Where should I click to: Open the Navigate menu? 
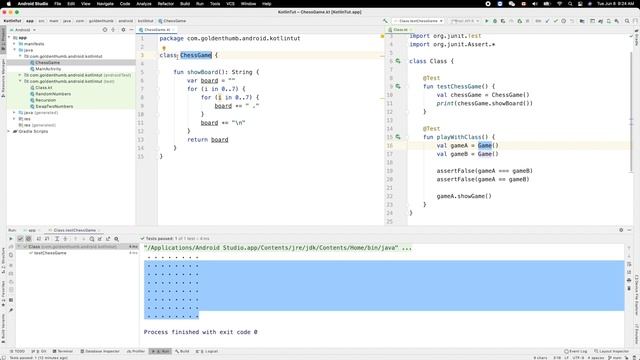(105, 4)
